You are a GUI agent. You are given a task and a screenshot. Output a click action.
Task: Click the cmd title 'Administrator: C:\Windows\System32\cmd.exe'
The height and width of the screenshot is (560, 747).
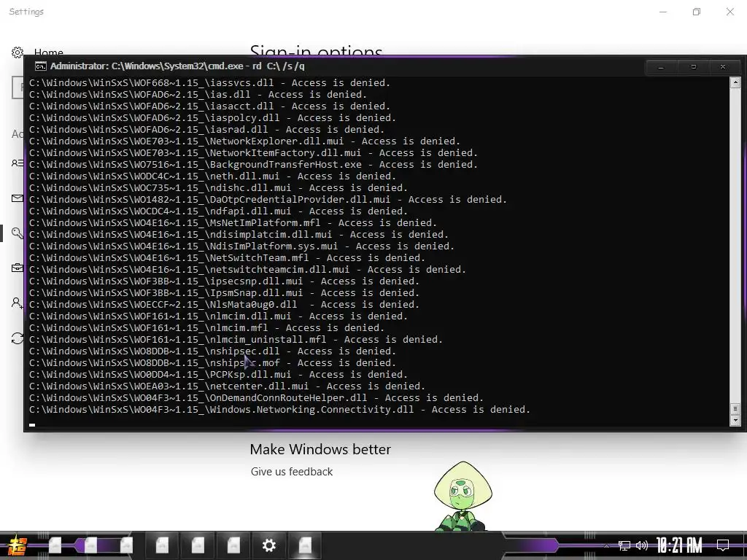point(147,66)
